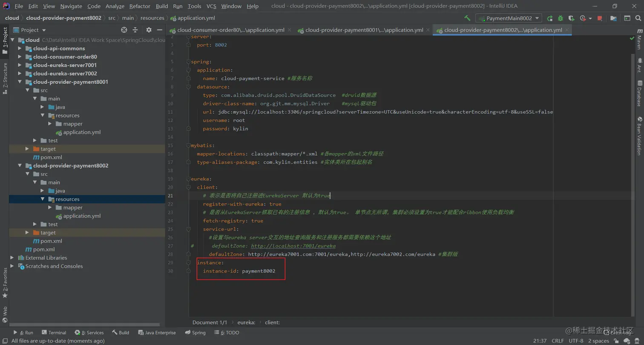
Task: Select pom.xml under cloud-provider-payment8001
Action: (x=51, y=157)
